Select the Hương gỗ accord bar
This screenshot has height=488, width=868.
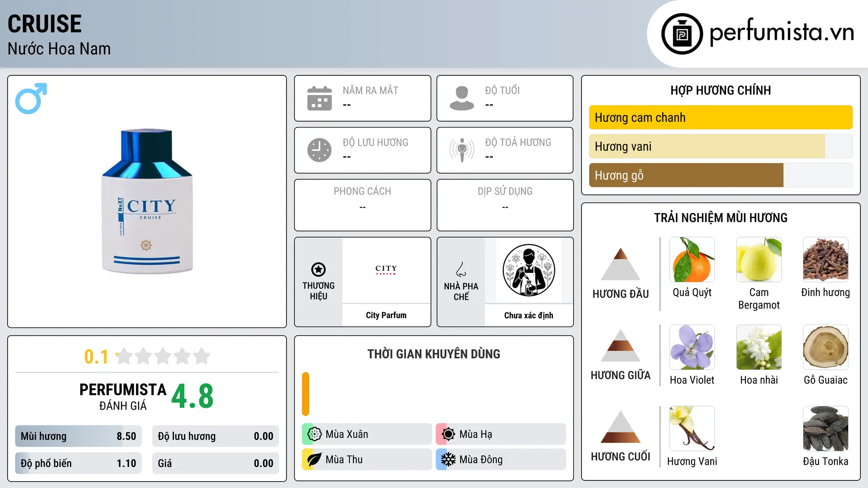[721, 175]
